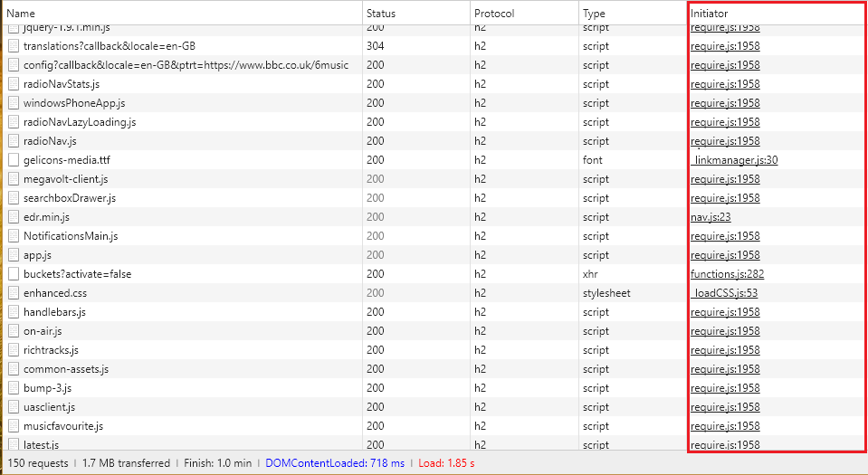Click the file icon beside buckets?activate=false

[14, 274]
